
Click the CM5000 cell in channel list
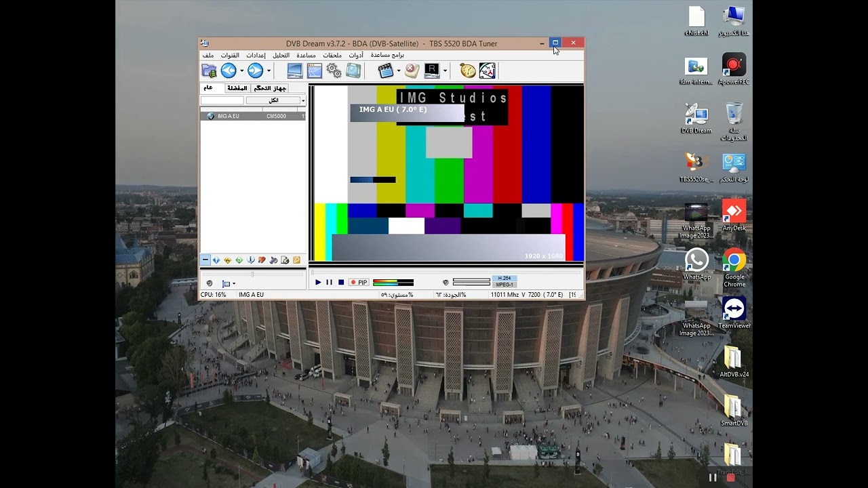(x=276, y=116)
